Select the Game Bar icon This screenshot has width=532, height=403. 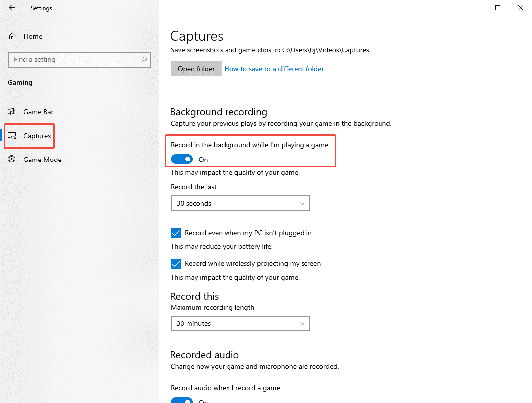[x=12, y=112]
